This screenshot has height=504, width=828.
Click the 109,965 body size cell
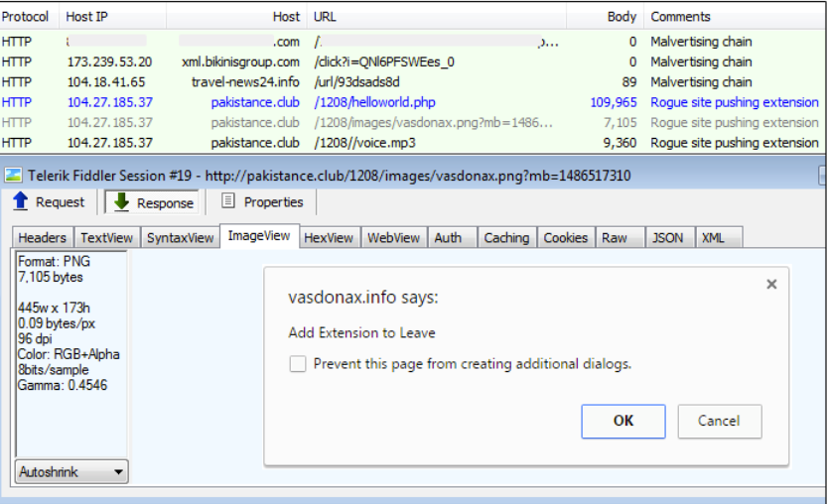(614, 102)
